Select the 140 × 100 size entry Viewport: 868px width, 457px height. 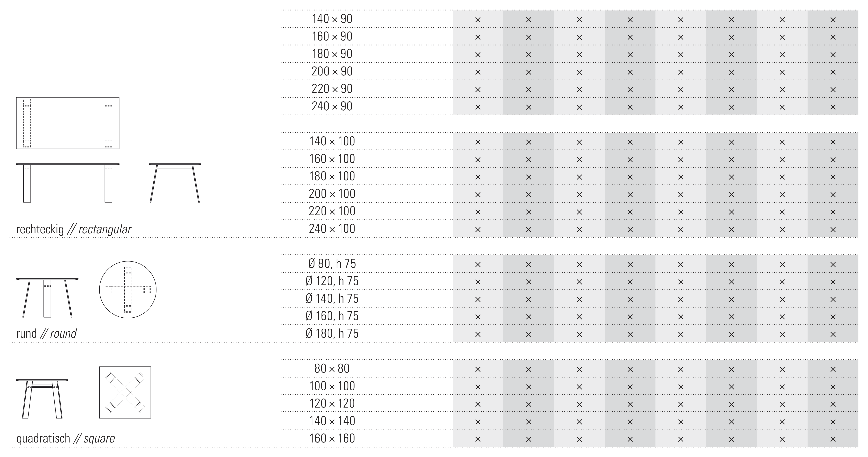pos(332,141)
